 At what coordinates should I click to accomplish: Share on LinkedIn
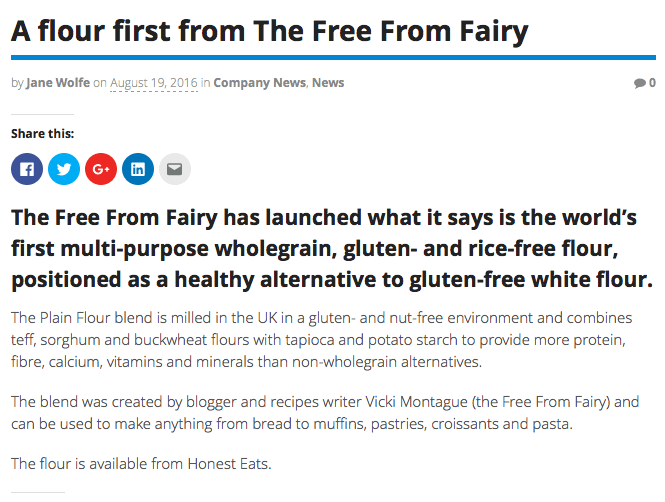[138, 169]
